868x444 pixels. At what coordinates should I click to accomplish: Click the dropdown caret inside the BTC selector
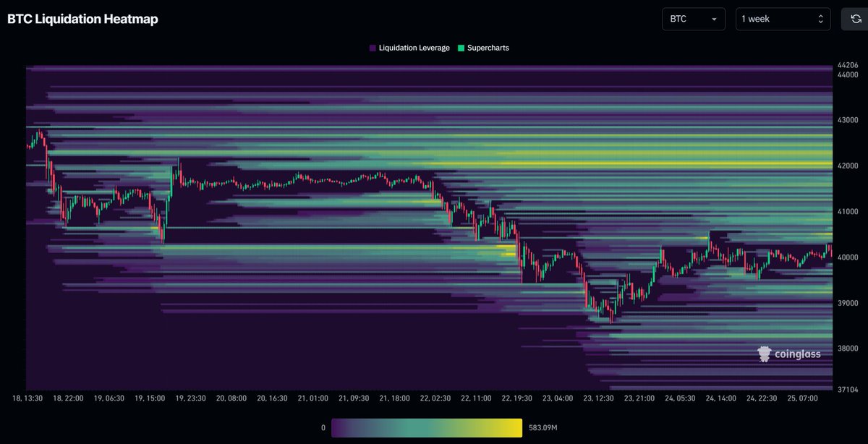click(x=715, y=19)
